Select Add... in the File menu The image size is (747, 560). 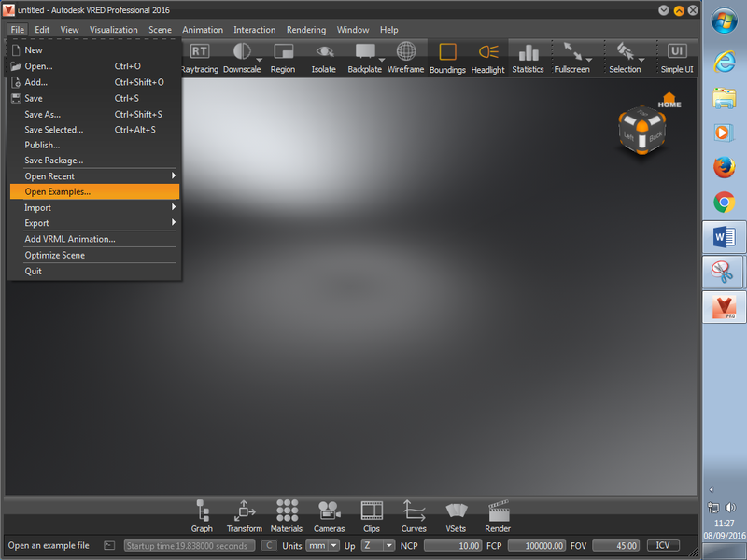click(94, 82)
